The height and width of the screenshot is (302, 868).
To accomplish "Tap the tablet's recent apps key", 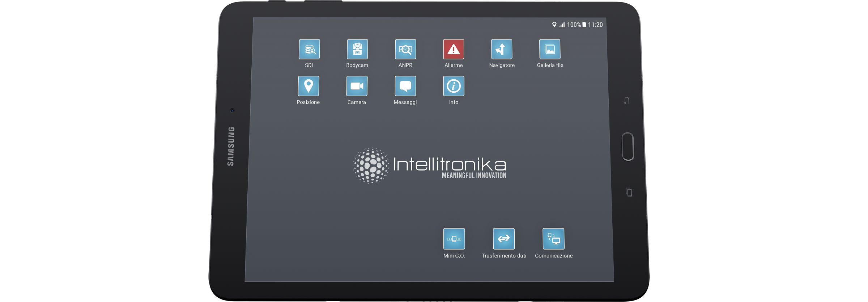I will [629, 192].
